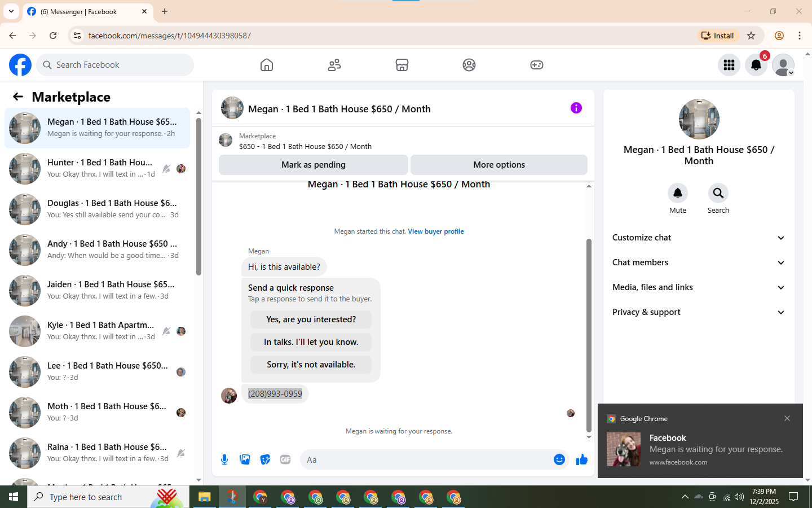Open the Moth conversation
Image resolution: width=812 pixels, height=508 pixels.
pos(97,413)
